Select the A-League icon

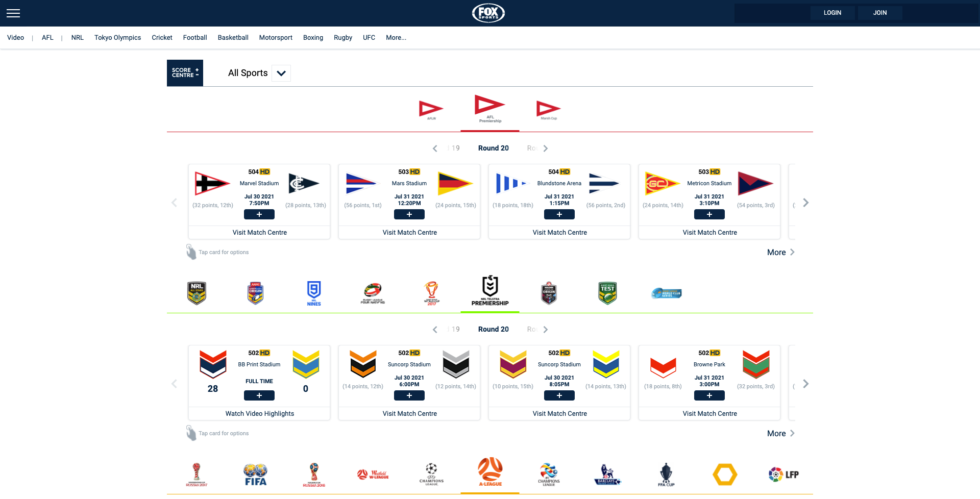[x=490, y=472]
